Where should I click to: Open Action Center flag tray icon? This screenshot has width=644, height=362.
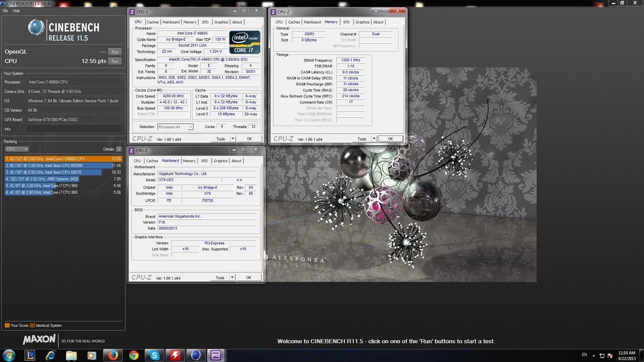pyautogui.click(x=610, y=355)
